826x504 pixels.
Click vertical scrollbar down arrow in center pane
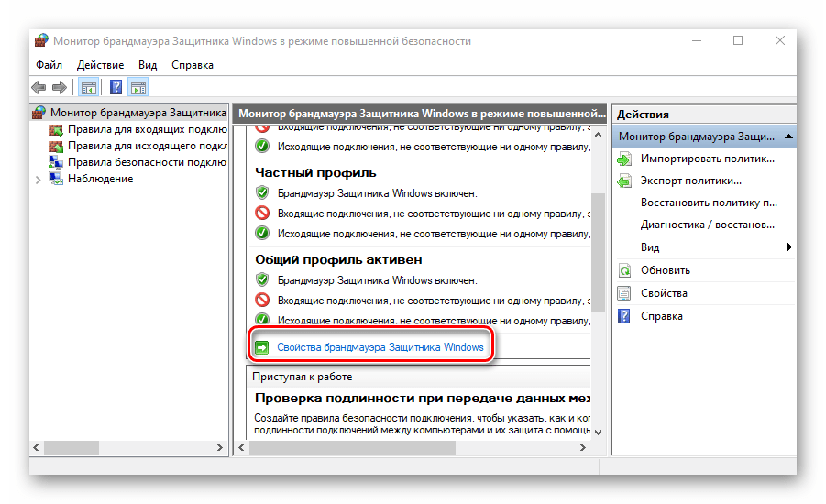coord(598,432)
